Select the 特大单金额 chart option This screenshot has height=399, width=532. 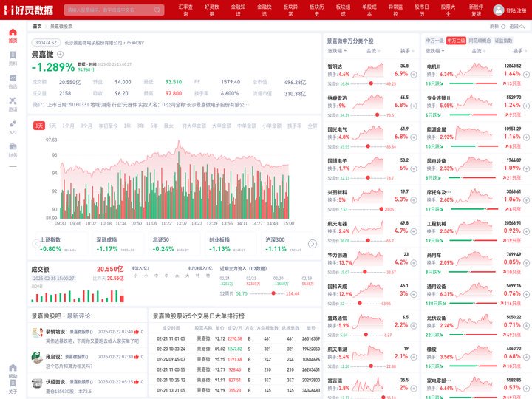point(194,126)
